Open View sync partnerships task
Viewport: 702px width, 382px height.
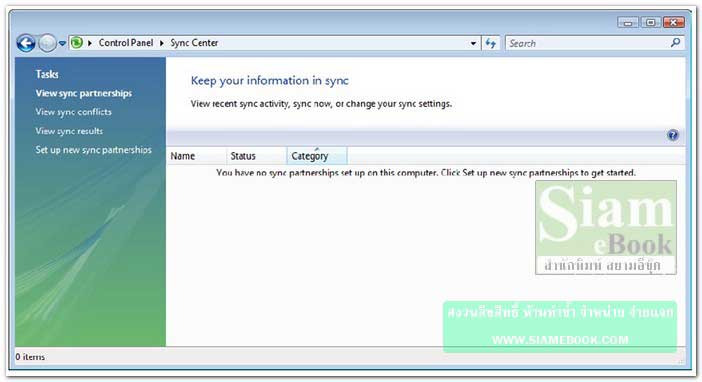pos(84,93)
